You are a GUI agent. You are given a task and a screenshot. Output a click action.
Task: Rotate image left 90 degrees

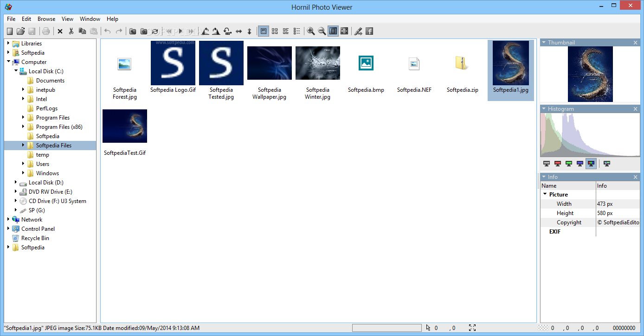205,31
